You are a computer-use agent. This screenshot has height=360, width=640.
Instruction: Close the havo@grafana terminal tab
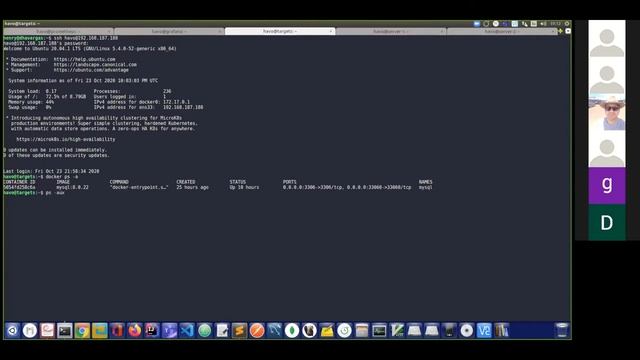click(x=220, y=31)
